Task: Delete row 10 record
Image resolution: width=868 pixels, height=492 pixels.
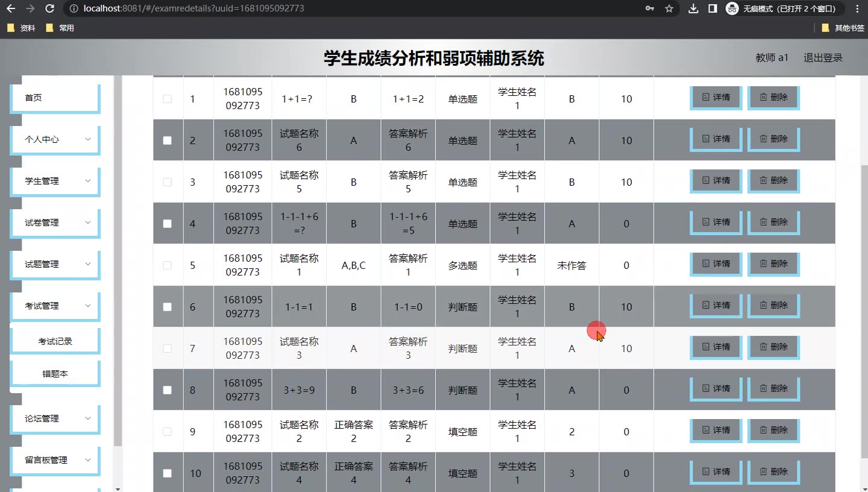Action: 773,471
